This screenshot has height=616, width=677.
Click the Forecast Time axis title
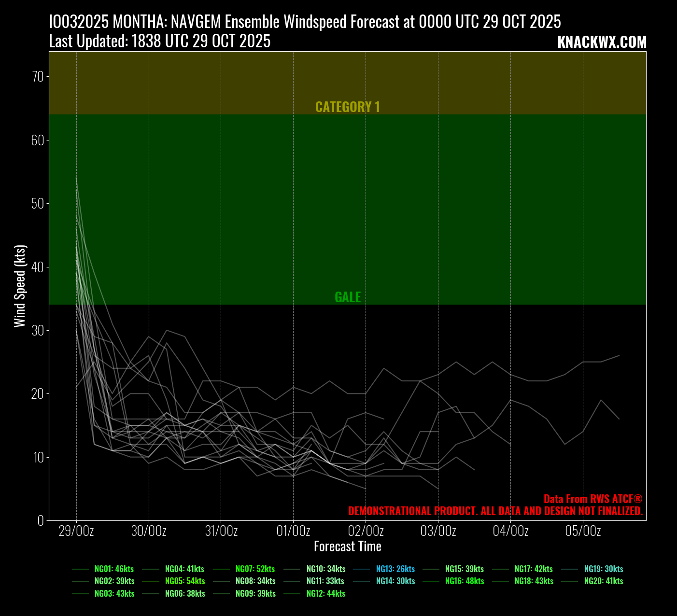(348, 546)
